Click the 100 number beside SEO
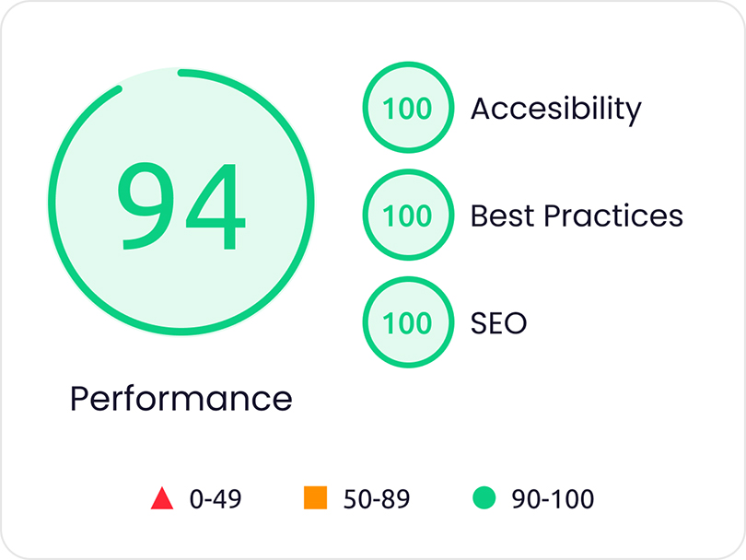Viewport: 746px width, 560px height. pyautogui.click(x=407, y=323)
